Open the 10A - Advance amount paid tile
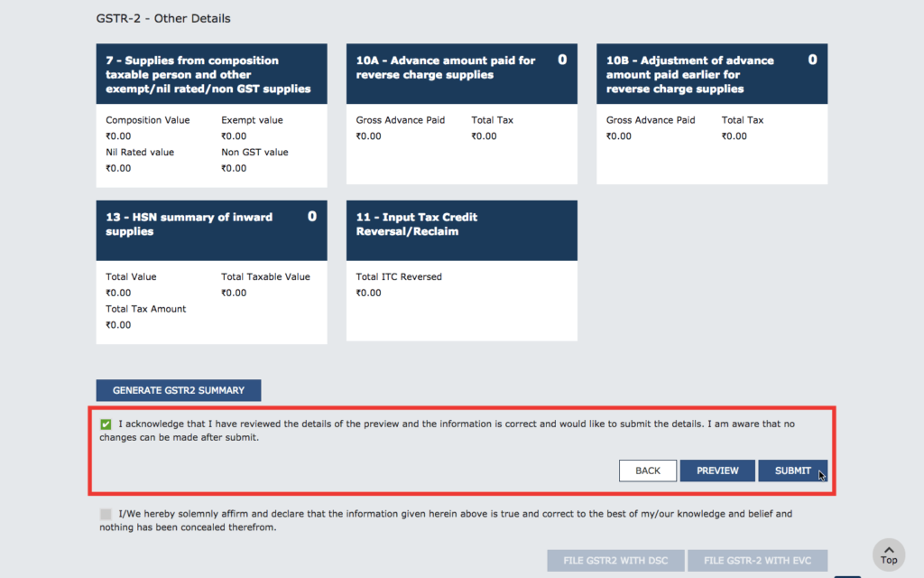This screenshot has height=578, width=924. [x=451, y=73]
